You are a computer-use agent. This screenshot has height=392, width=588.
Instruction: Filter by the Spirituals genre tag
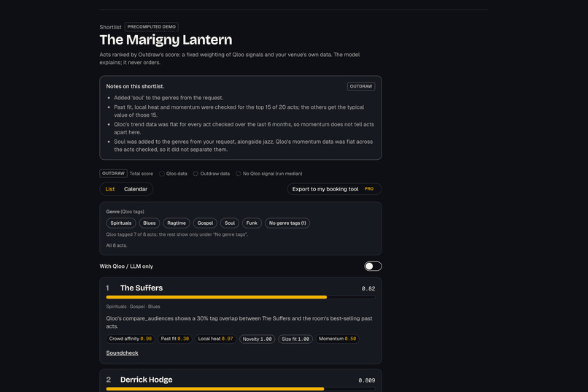coord(121,223)
